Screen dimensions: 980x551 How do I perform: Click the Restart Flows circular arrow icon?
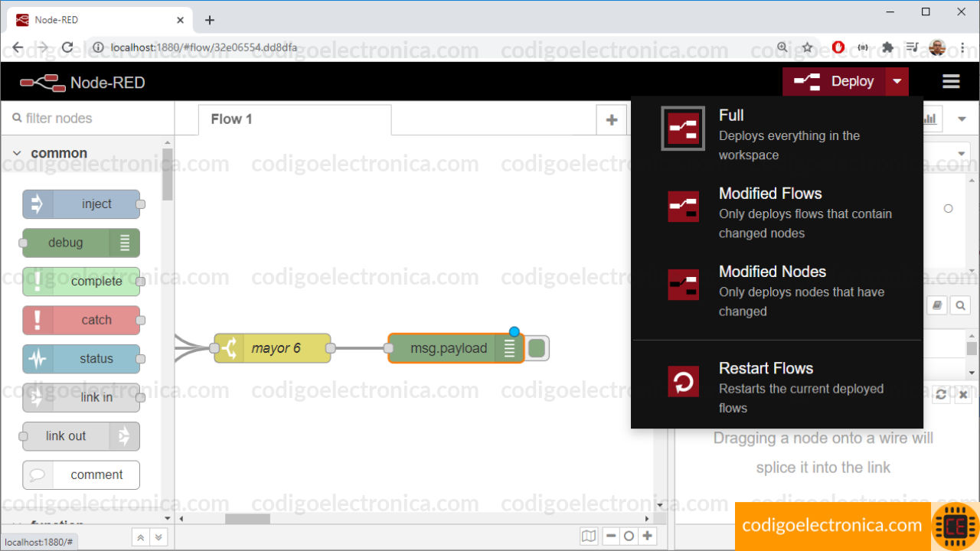(683, 381)
